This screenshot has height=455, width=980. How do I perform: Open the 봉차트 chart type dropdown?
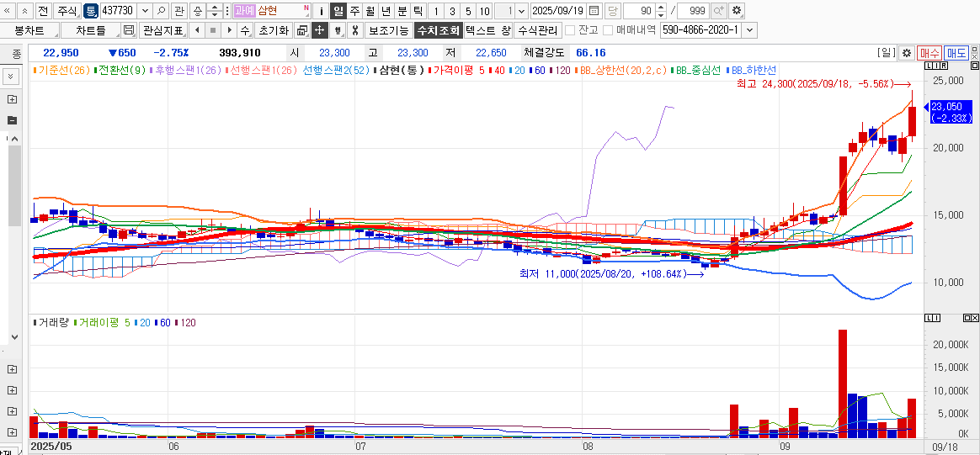coord(29,30)
